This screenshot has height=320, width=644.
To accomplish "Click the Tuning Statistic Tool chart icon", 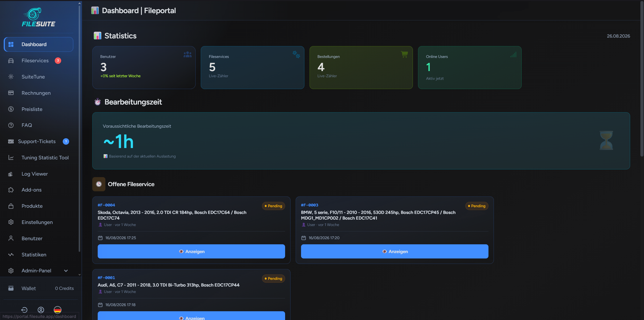I will pos(11,158).
